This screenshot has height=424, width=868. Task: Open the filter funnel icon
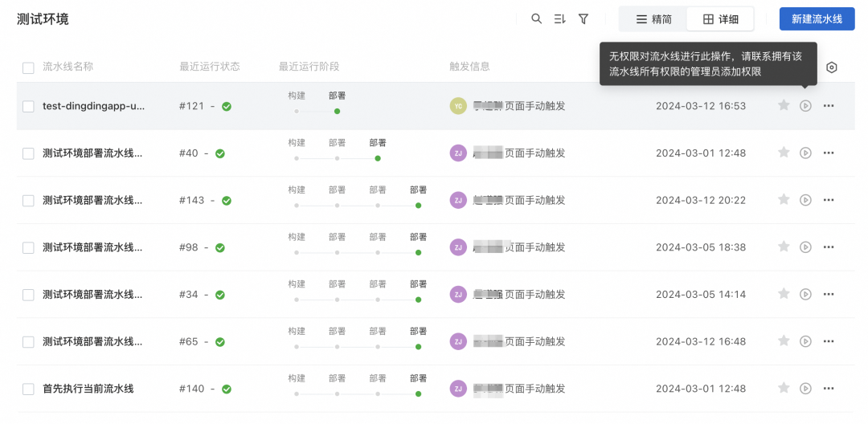tap(583, 18)
